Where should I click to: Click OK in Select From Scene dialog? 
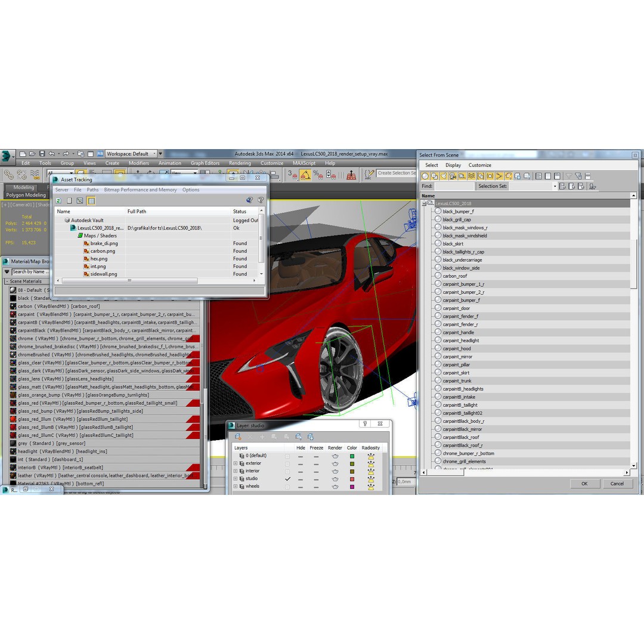tap(584, 484)
